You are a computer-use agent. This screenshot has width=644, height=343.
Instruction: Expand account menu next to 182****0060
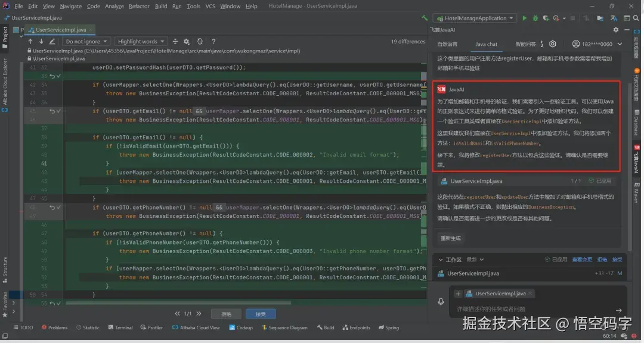click(x=620, y=44)
